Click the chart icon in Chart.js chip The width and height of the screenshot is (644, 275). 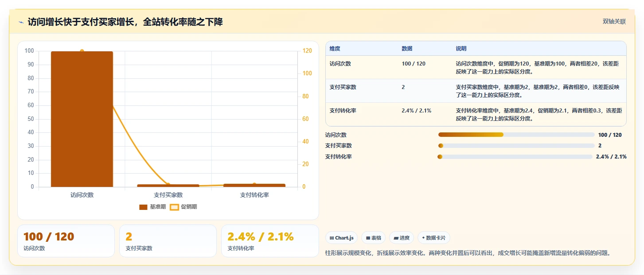(x=332, y=238)
